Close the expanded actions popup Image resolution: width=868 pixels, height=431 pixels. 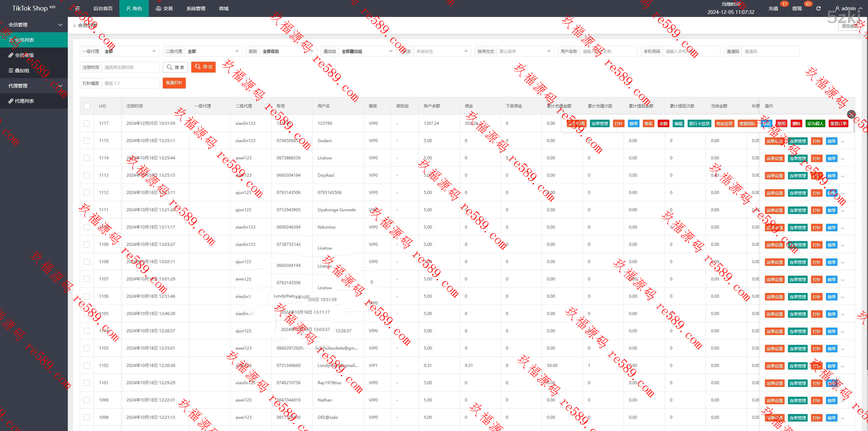pos(851,114)
